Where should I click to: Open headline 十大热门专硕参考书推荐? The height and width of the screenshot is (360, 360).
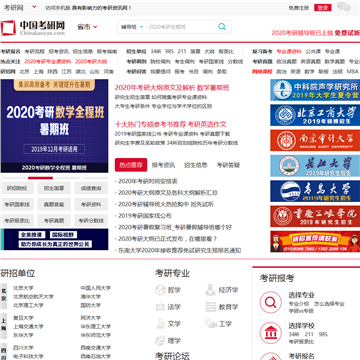point(151,124)
